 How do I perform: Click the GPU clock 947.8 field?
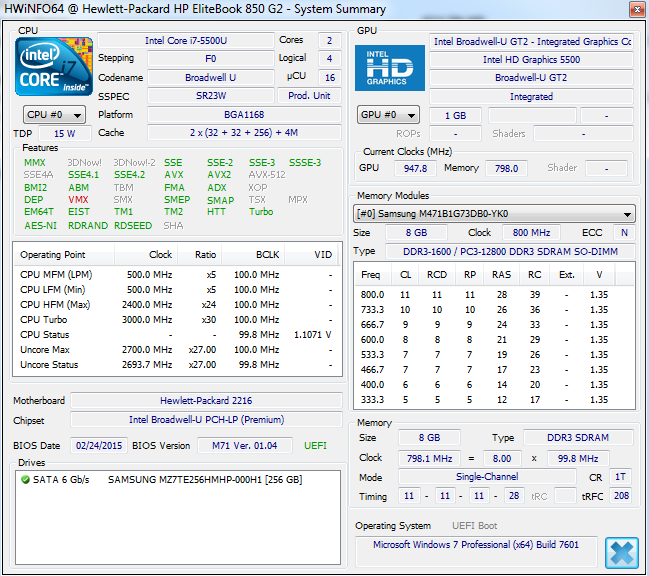pyautogui.click(x=415, y=168)
